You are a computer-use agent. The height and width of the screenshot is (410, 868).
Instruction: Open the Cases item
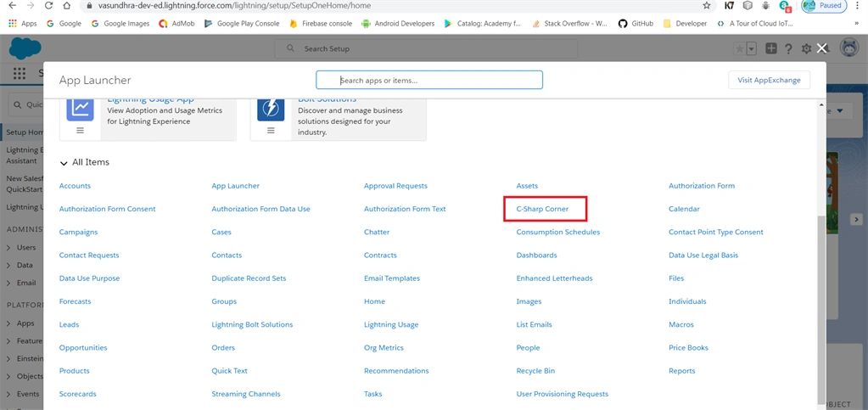(x=221, y=232)
